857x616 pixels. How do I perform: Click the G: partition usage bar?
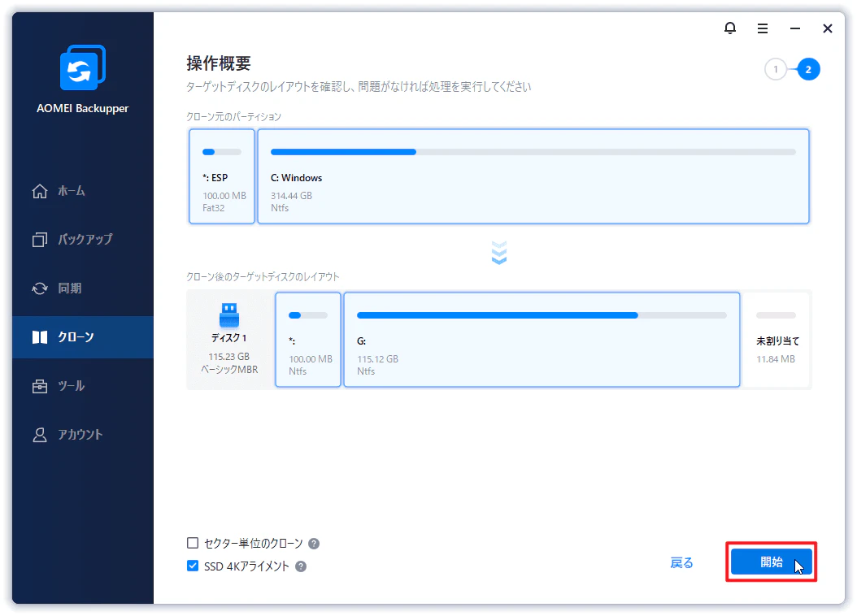point(542,315)
